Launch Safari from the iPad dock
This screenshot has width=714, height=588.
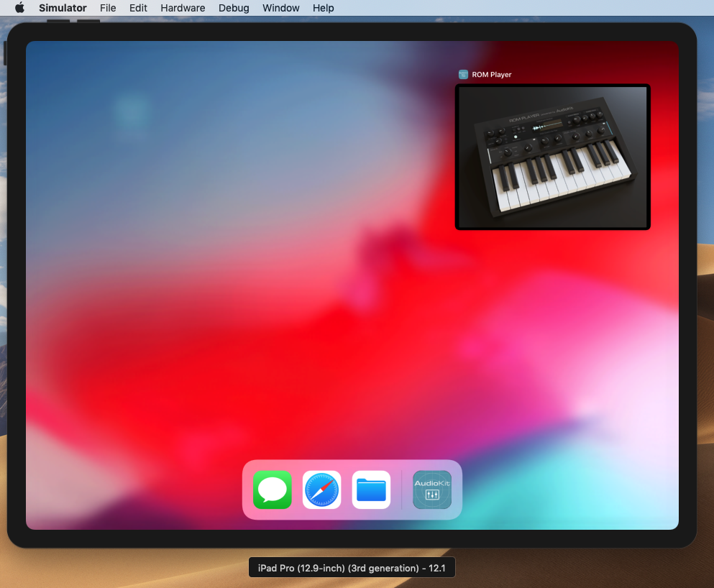tap(322, 490)
